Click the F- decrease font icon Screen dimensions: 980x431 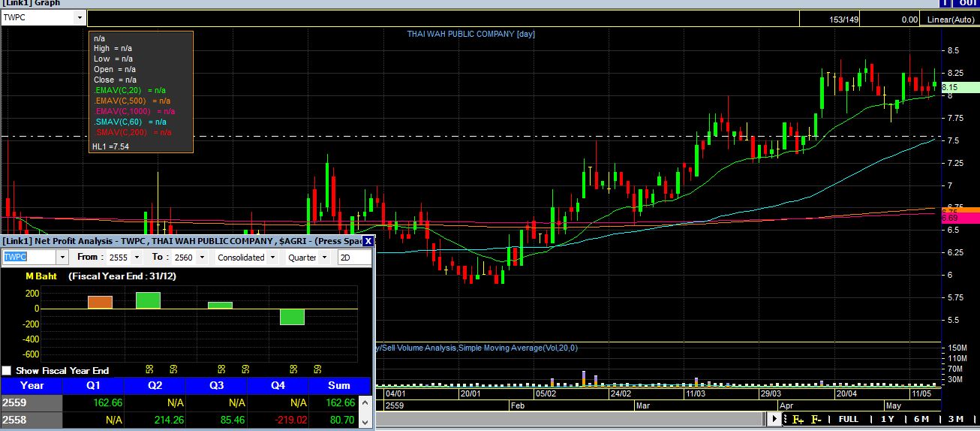pyautogui.click(x=816, y=419)
